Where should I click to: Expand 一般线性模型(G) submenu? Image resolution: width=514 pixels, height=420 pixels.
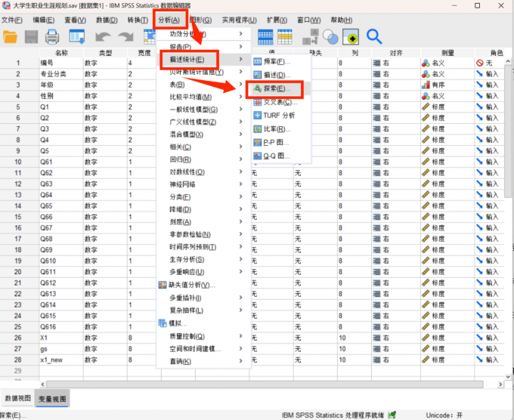click(x=203, y=110)
